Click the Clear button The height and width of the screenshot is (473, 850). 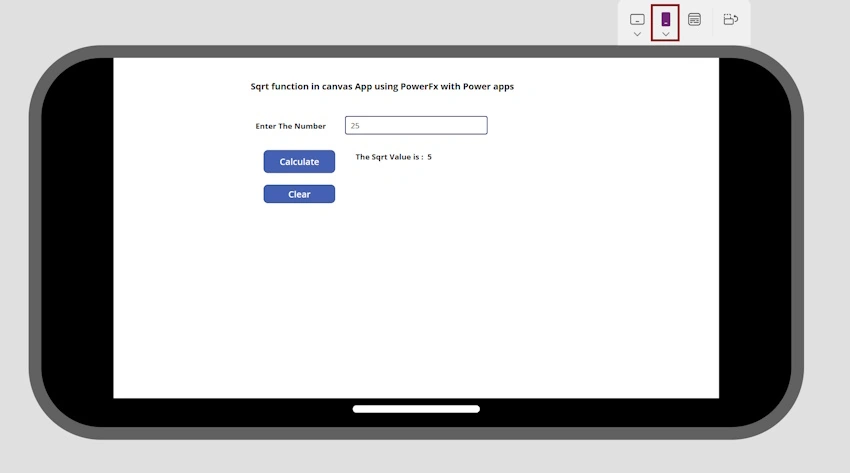point(299,194)
